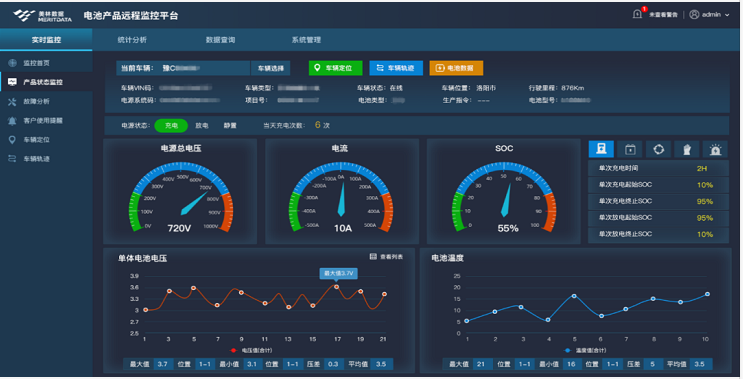
Task: Click the SOC gauge dial
Action: 504,197
